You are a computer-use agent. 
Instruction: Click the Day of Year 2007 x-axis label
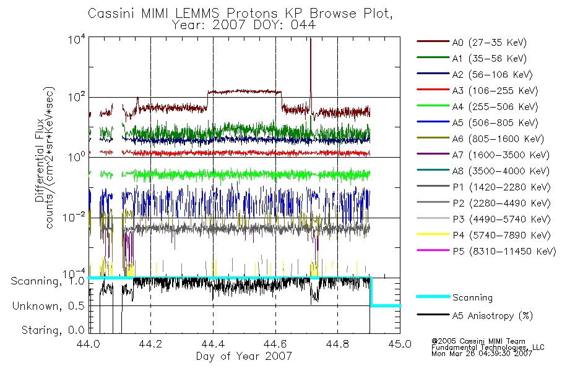pyautogui.click(x=244, y=356)
